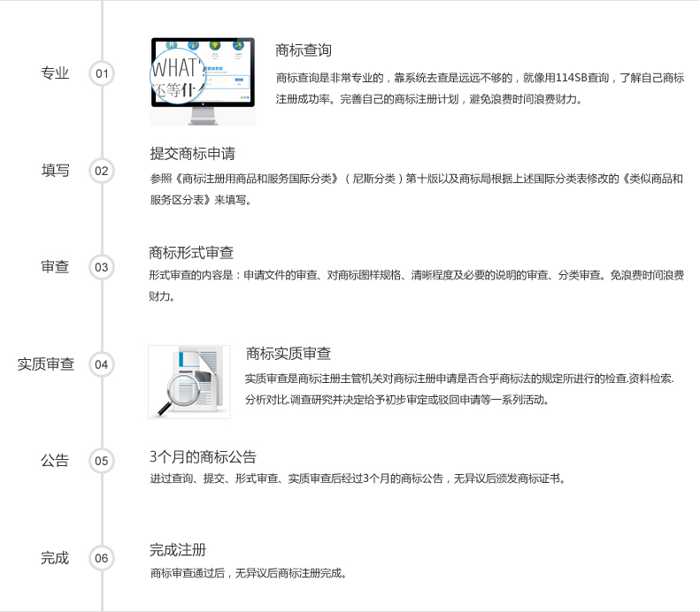The image size is (700, 612).
Task: Select the 实质审查 timeline label
Action: pyautogui.click(x=46, y=364)
